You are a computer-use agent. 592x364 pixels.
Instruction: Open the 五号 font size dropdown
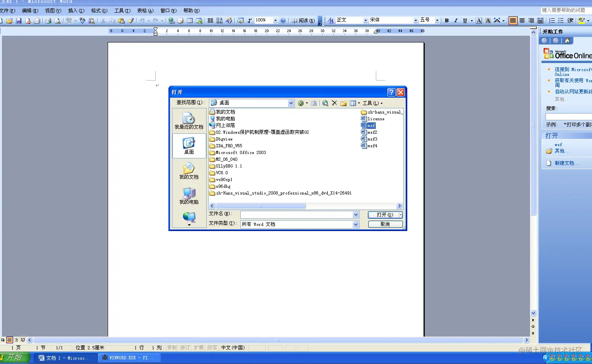click(437, 20)
